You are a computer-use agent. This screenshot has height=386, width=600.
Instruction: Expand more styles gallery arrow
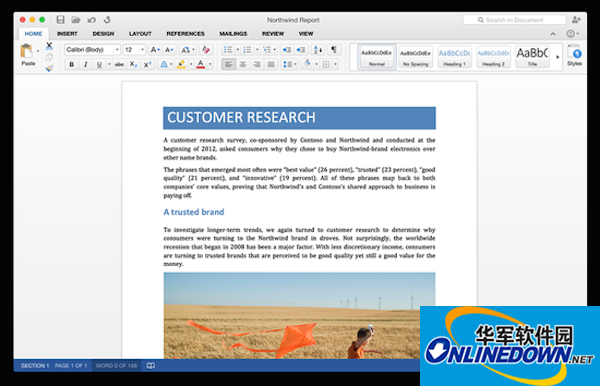pyautogui.click(x=558, y=57)
